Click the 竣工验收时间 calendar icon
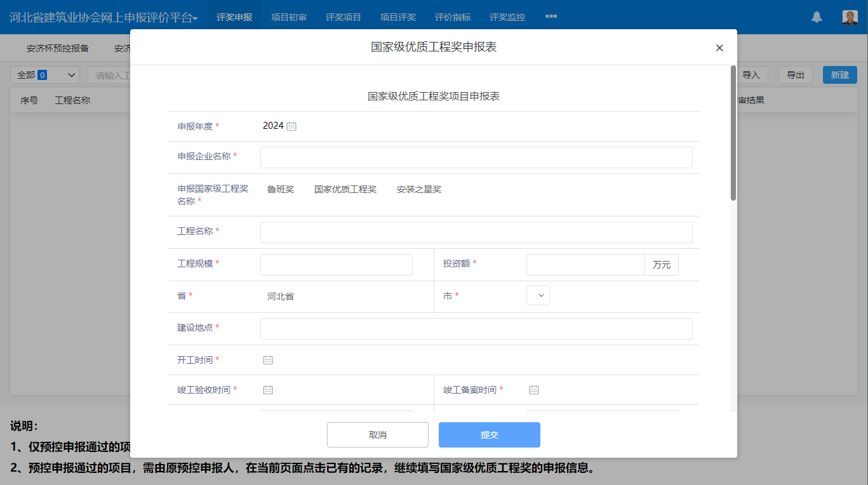The height and width of the screenshot is (485, 868). [x=268, y=390]
